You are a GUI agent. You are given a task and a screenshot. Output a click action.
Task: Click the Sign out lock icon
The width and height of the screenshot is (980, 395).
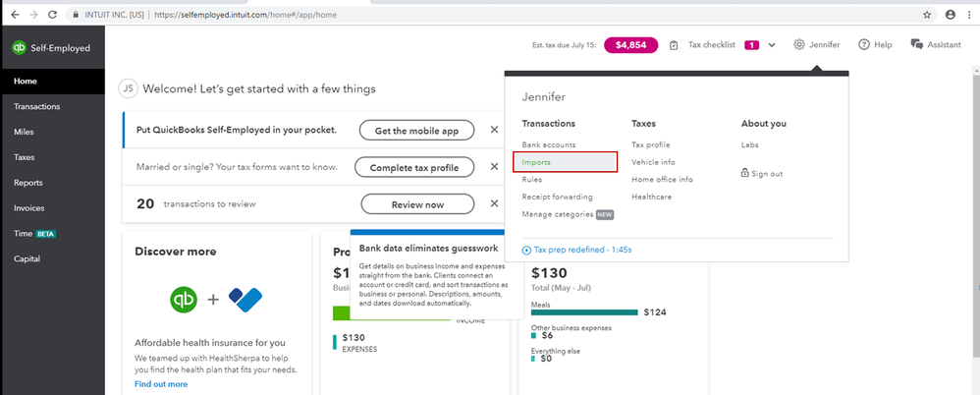click(x=744, y=173)
